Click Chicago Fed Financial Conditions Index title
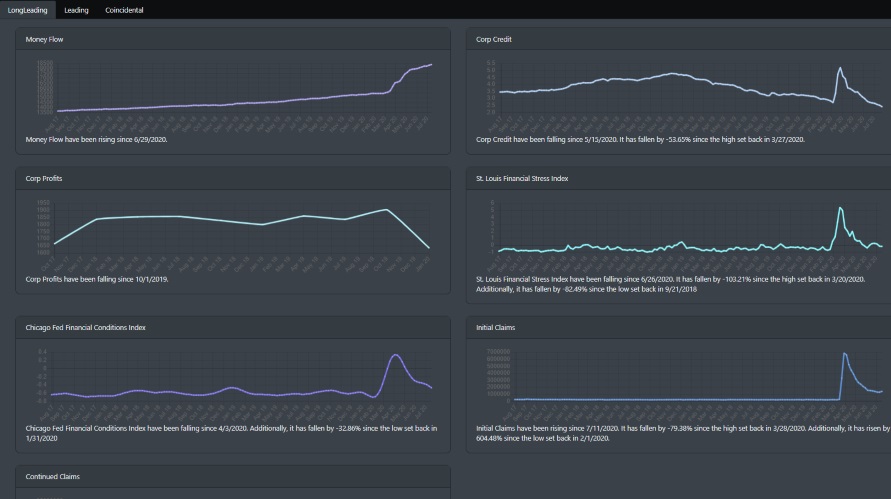This screenshot has width=891, height=499. tap(85, 327)
